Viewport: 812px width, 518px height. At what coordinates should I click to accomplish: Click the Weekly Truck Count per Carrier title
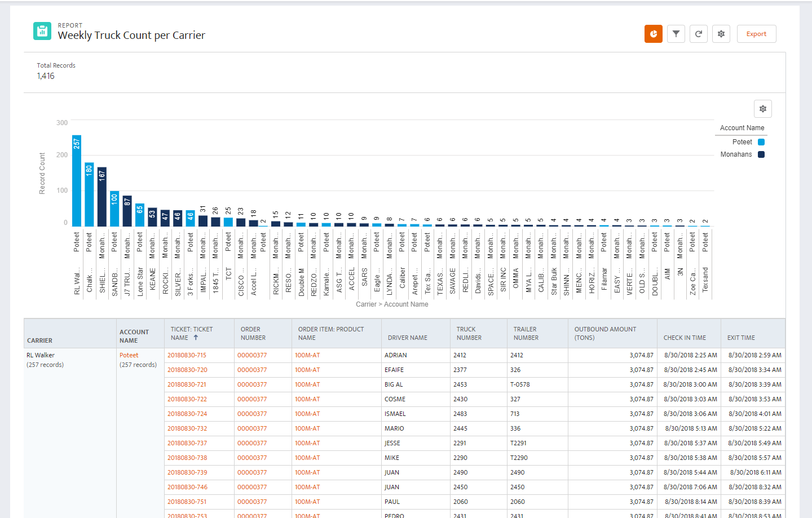pos(131,36)
